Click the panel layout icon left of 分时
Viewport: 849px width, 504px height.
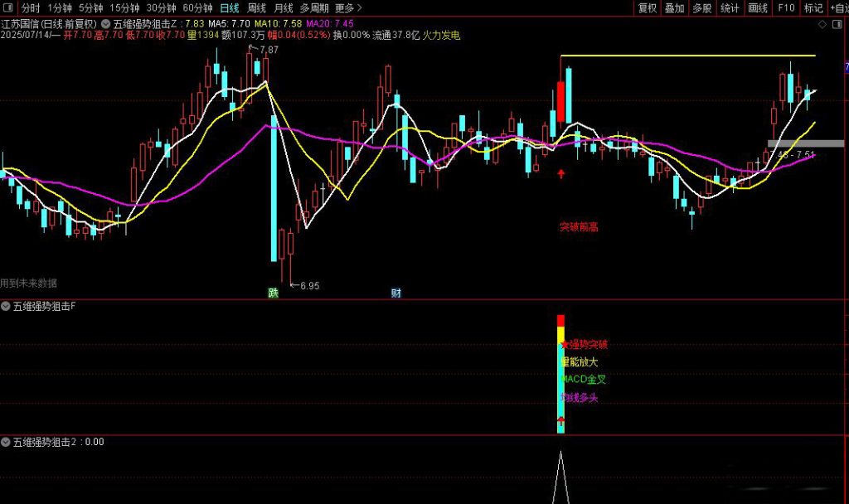click(7, 7)
